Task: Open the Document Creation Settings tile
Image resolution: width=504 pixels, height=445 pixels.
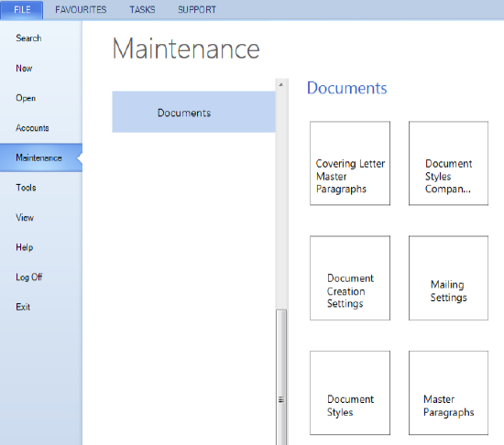Action: pyautogui.click(x=350, y=278)
